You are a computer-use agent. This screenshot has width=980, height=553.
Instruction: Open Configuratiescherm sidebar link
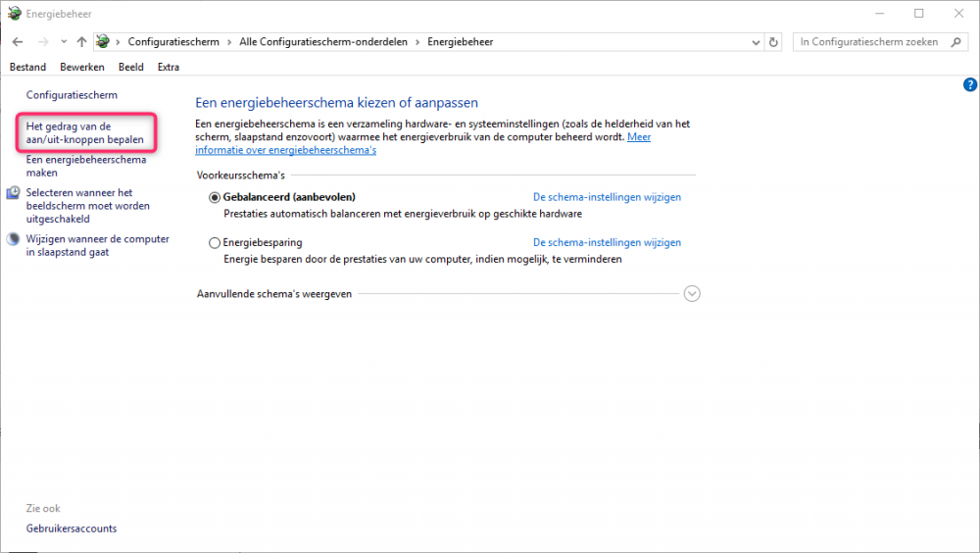[72, 95]
